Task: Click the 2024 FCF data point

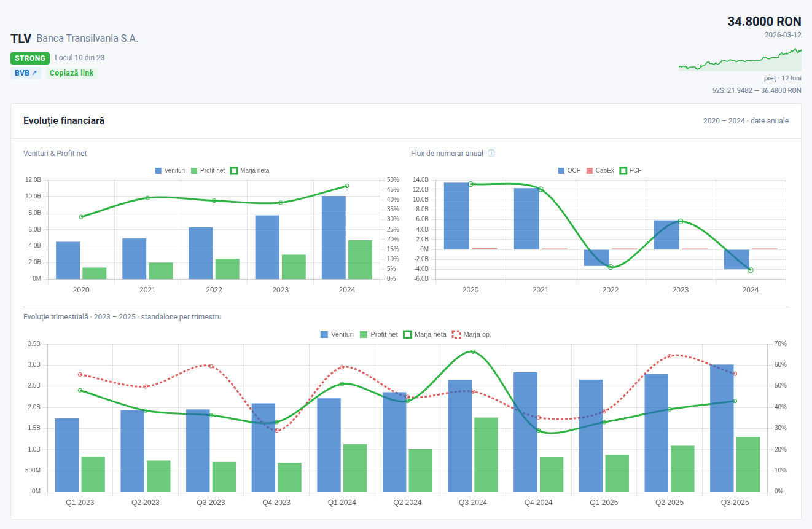Action: [751, 270]
